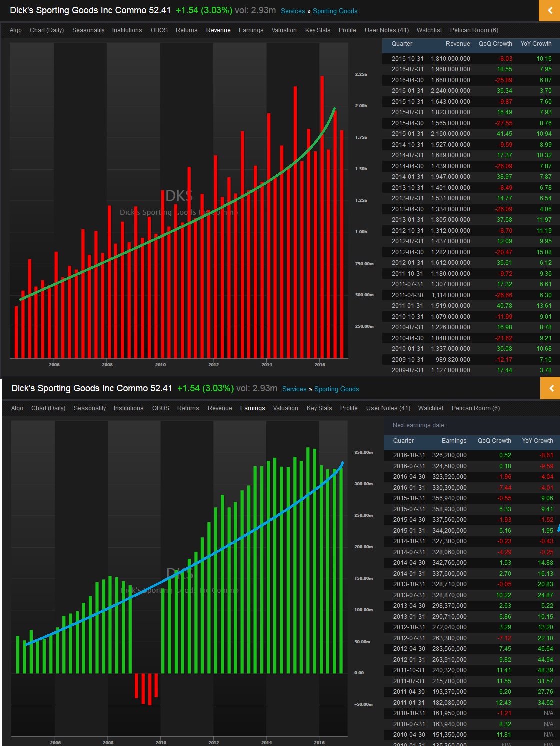Switch to Earnings tab from the revenue view
This screenshot has height=746, width=560.
251,30
